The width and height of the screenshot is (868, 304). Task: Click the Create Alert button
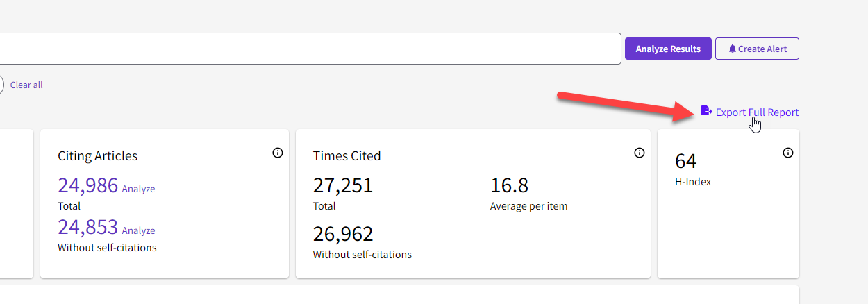coord(757,49)
